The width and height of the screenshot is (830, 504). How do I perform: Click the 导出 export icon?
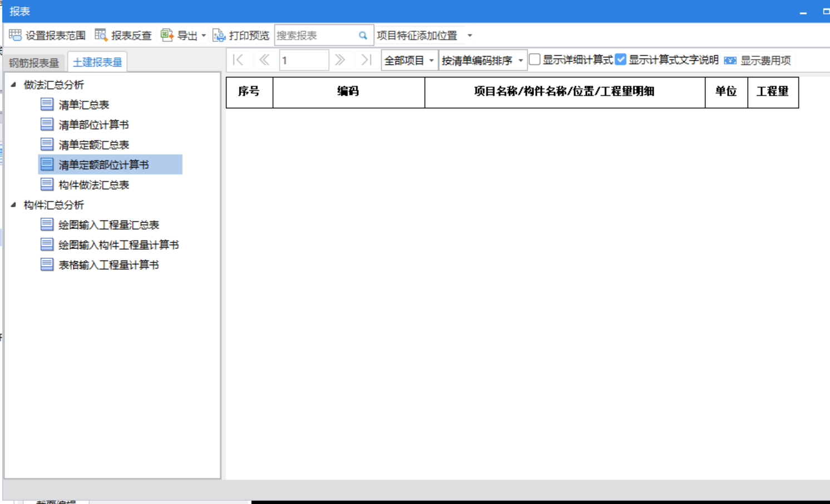(x=167, y=35)
